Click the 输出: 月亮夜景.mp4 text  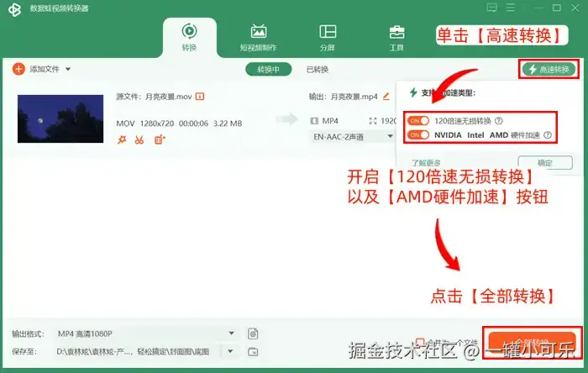click(343, 97)
